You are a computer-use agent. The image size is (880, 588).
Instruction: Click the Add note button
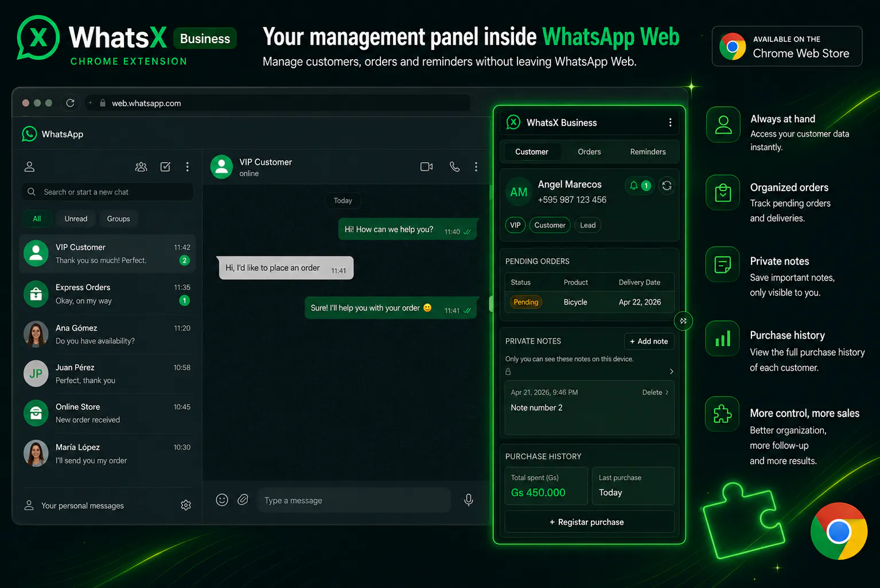coord(649,341)
